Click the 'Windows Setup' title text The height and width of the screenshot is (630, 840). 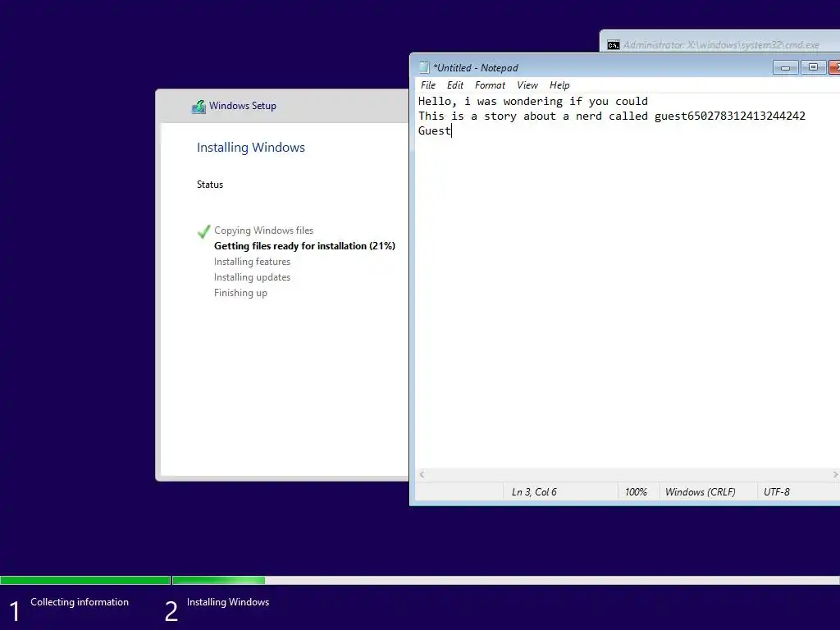(x=243, y=106)
